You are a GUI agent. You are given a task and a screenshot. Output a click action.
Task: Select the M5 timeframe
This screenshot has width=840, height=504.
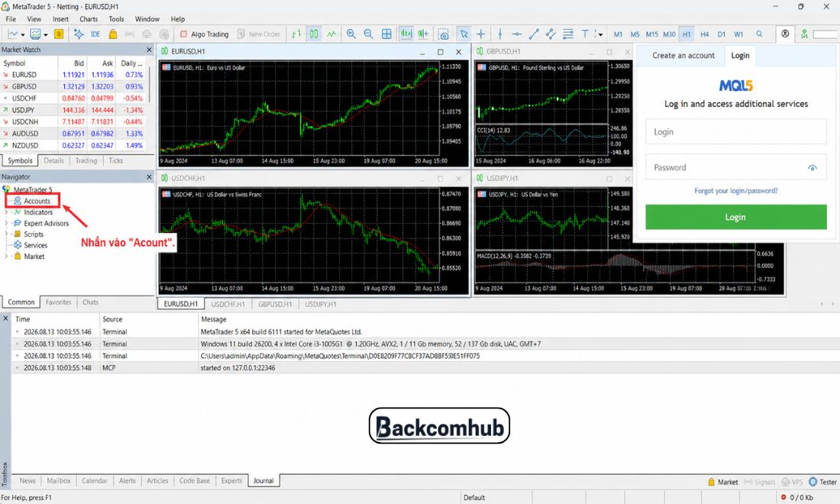click(635, 34)
